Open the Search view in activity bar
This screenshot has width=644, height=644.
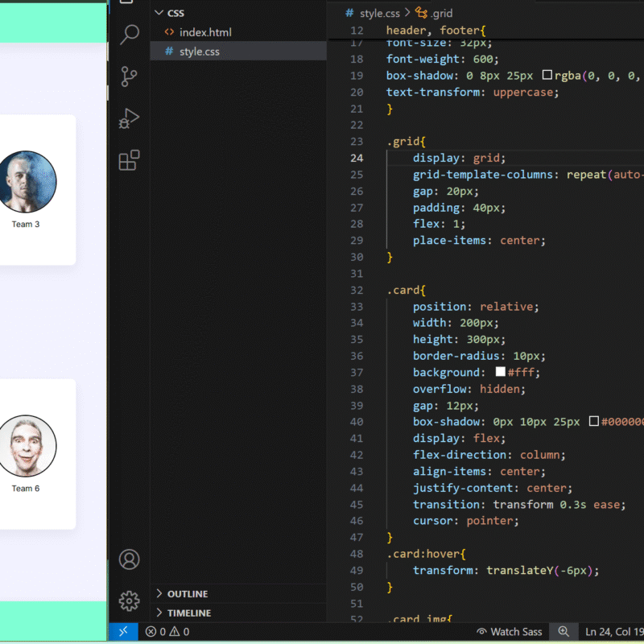coord(129,35)
